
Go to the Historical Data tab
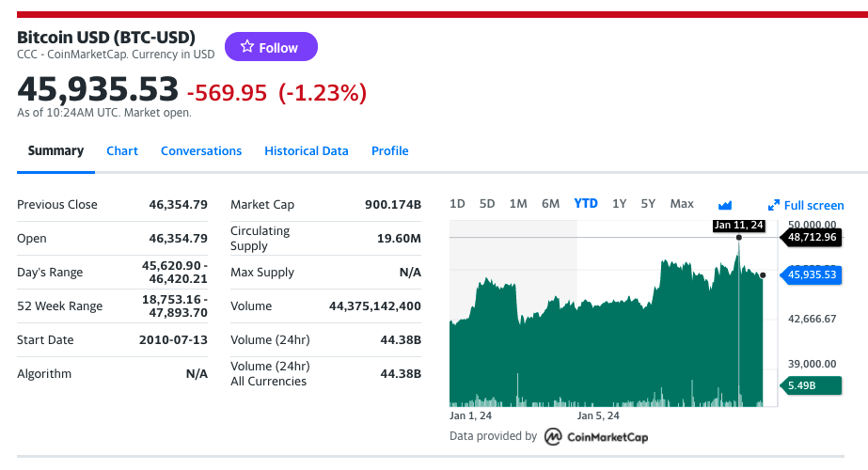click(x=307, y=151)
